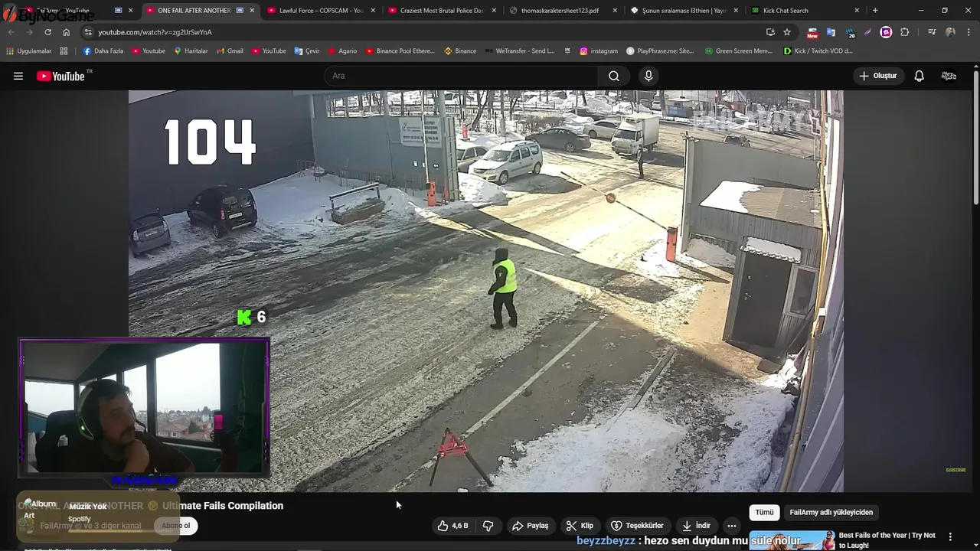Open more actions three-dot menu under video
The height and width of the screenshot is (551, 980).
click(x=732, y=526)
